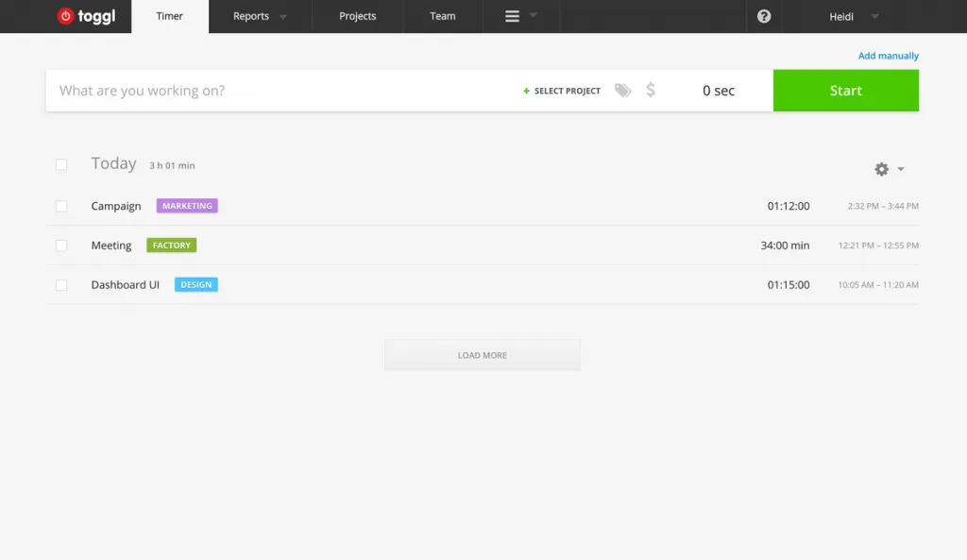Click the Load More button
Screen dimensions: 967x560
(x=483, y=355)
